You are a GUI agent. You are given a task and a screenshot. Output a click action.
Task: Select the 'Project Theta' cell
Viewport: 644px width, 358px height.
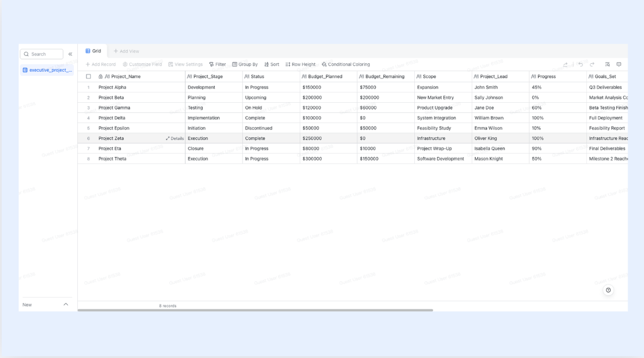click(x=139, y=159)
